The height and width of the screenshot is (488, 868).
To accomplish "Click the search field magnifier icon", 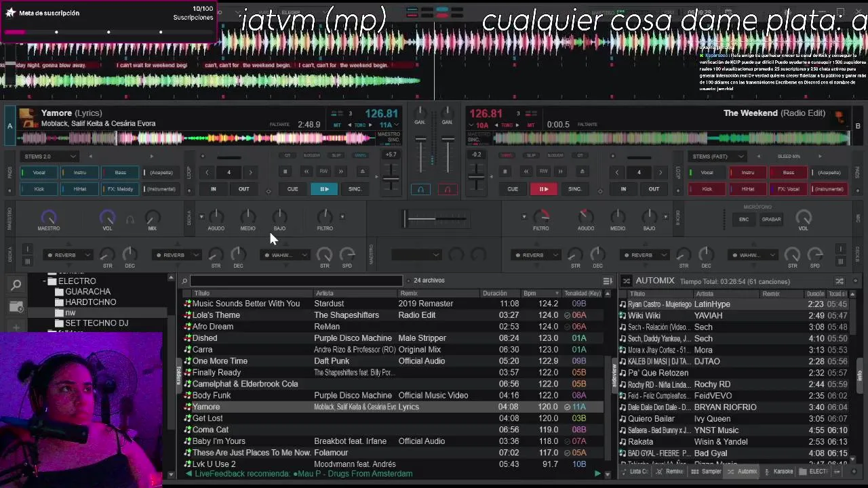I will 184,281.
